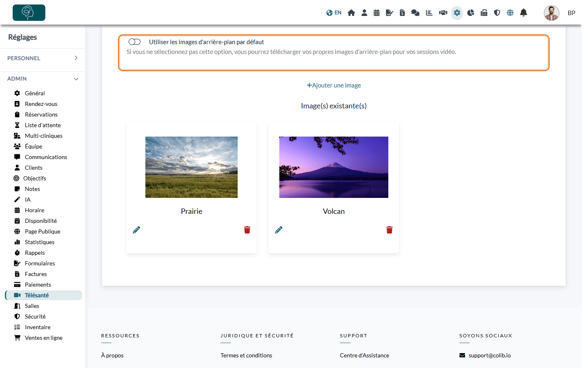
Task: Open the pie chart icon in top bar
Action: (x=471, y=13)
